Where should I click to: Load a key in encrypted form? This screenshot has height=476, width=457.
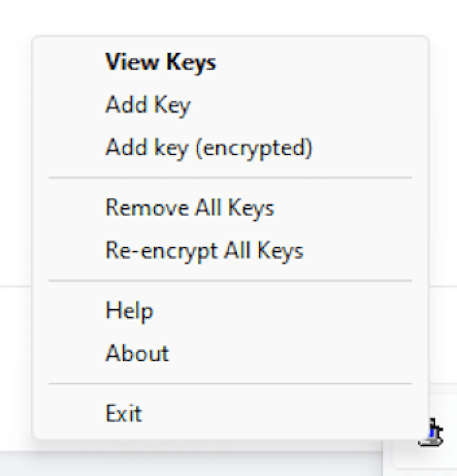point(208,148)
